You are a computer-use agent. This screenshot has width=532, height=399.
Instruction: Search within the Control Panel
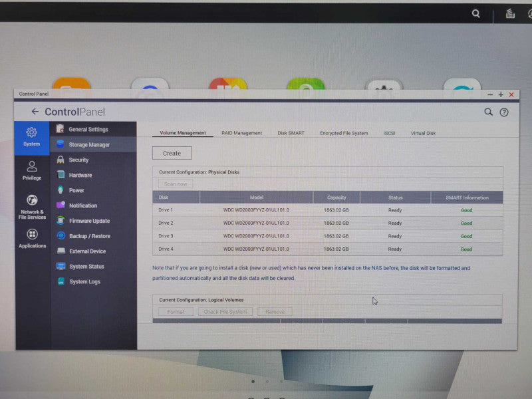(x=488, y=112)
